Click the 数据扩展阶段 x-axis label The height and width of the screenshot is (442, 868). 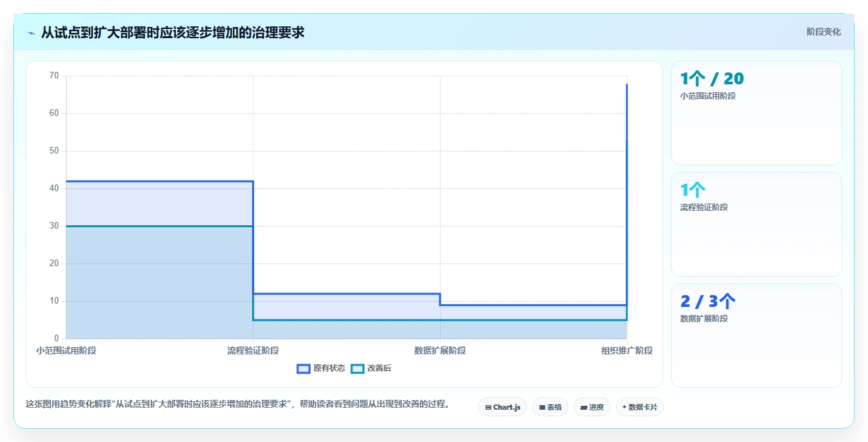coord(440,350)
